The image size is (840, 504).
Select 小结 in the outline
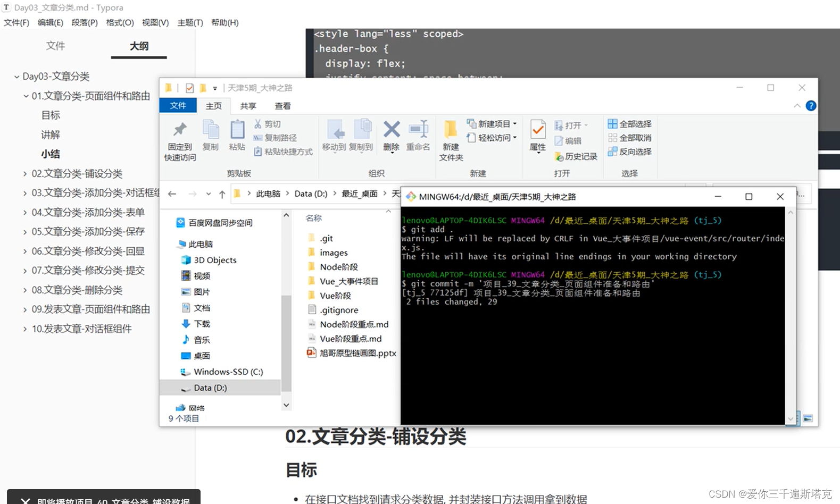[x=51, y=154]
